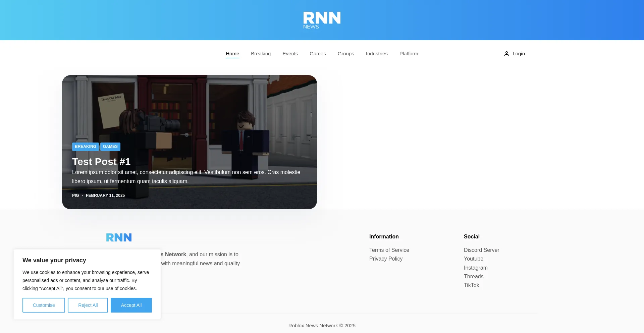The height and width of the screenshot is (333, 644).
Task: Open the Breaking nav item
Action: point(261,54)
